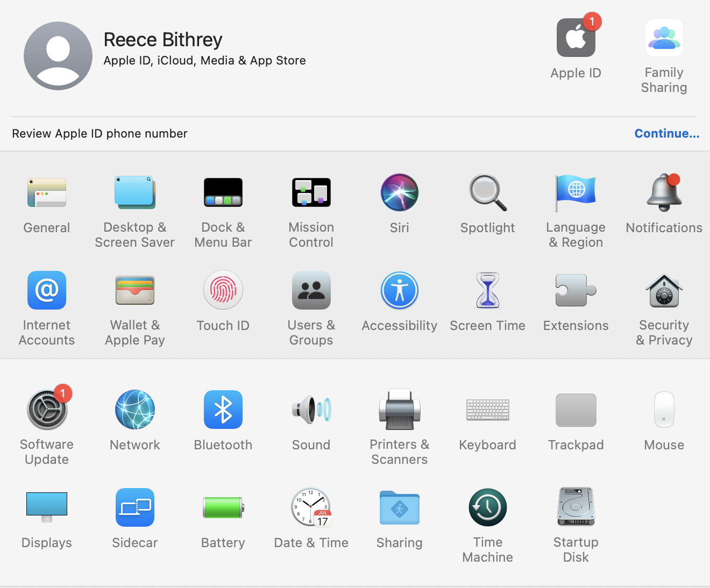Viewport: 710px width, 588px height.
Task: Open Internet Accounts pane
Action: pyautogui.click(x=47, y=290)
